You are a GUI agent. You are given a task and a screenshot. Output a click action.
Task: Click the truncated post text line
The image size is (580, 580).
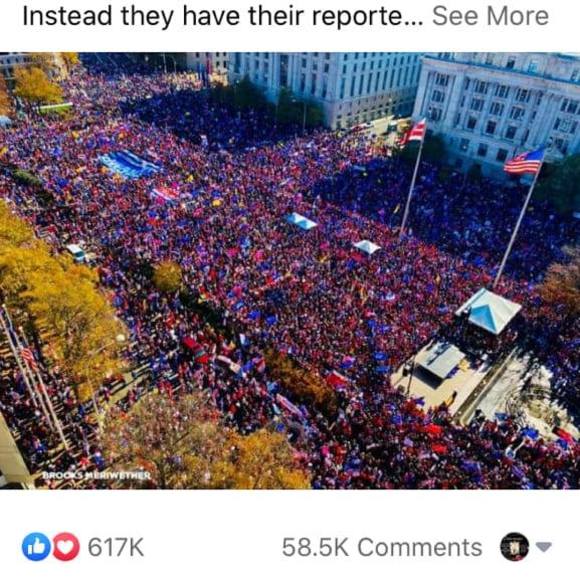point(223,16)
